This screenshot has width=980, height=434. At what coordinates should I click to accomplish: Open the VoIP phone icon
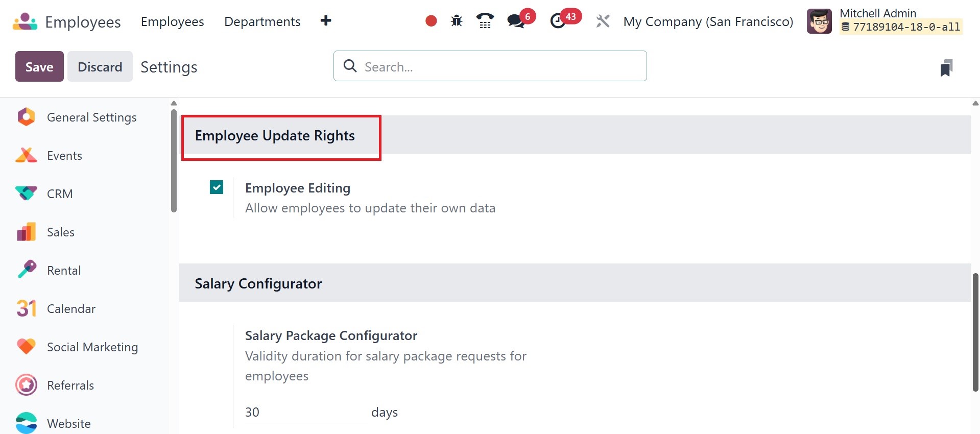485,21
